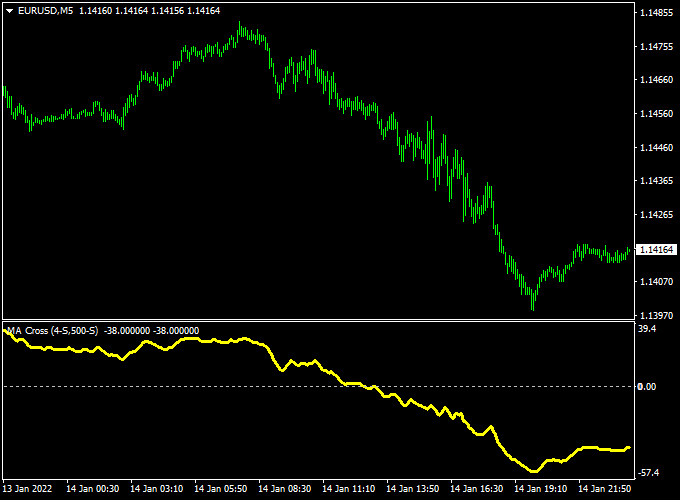680x500 pixels.
Task: Select indicator scale minimum -57.4
Action: [649, 473]
